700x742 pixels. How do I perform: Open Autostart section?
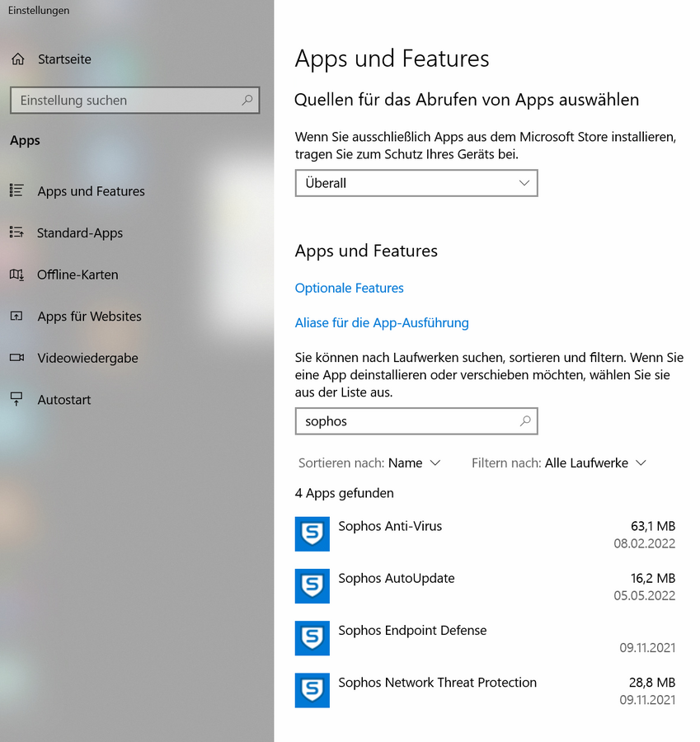tap(64, 400)
